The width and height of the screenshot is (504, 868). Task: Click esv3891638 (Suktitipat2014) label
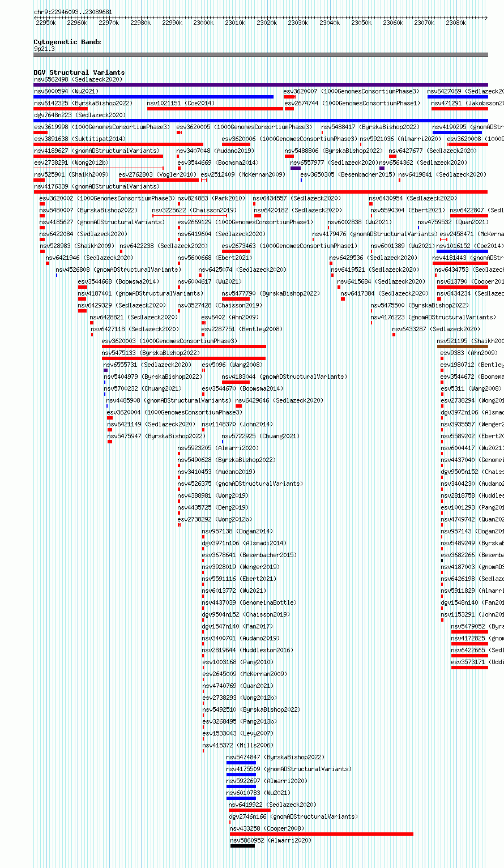click(79, 139)
